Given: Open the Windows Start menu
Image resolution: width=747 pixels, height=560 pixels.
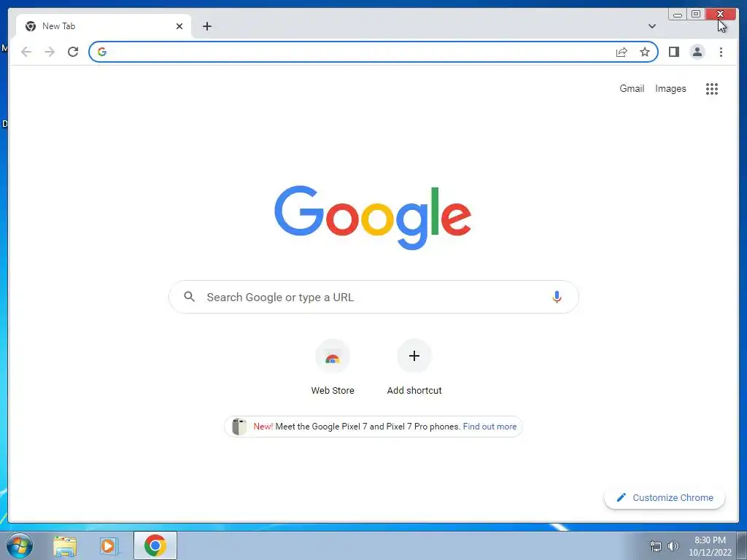Looking at the screenshot, I should [20, 545].
